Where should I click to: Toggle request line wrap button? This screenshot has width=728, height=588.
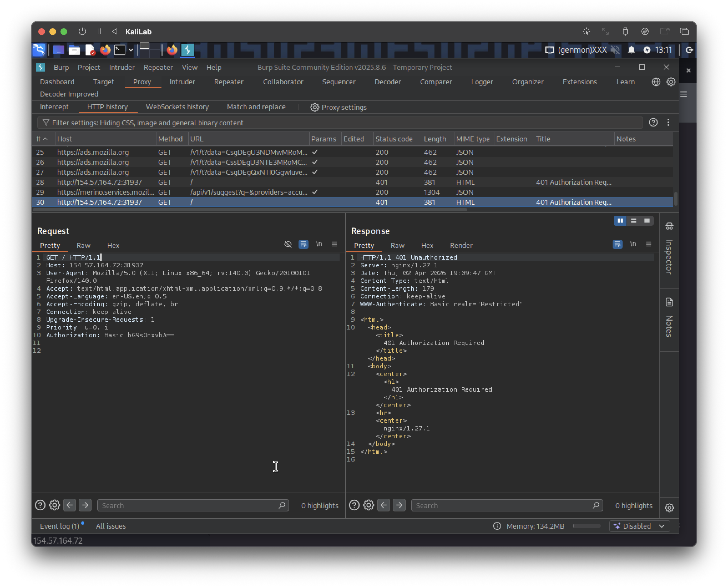[303, 244]
